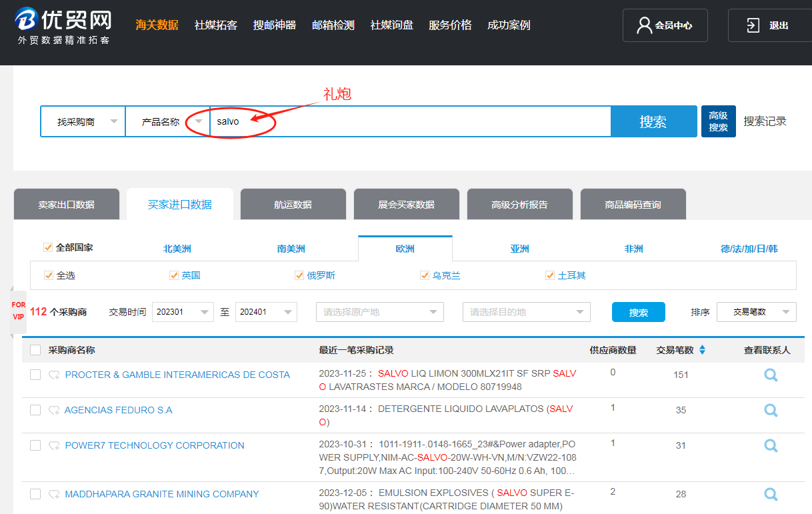
Task: View contacts for MADDHAPARA GRANITE MINING
Action: click(771, 495)
